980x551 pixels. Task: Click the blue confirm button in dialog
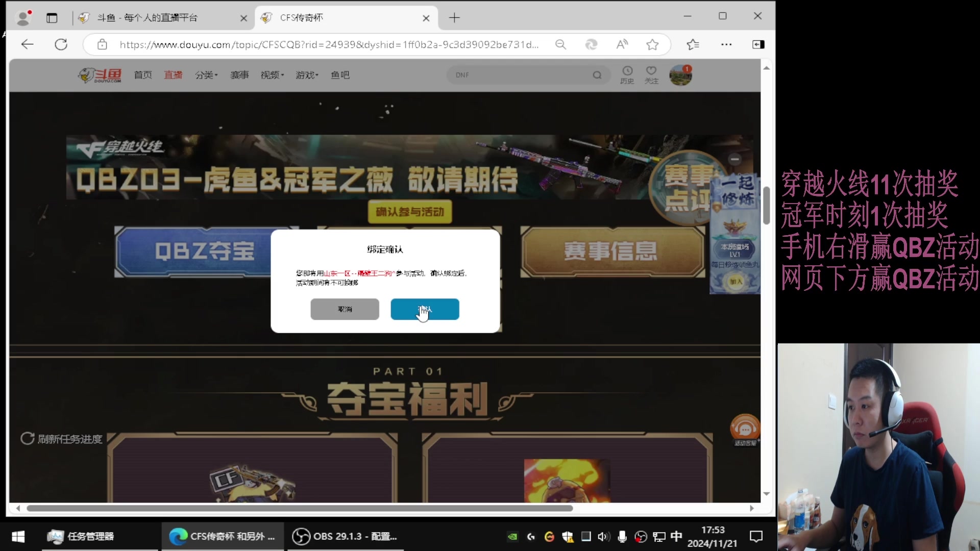(425, 309)
